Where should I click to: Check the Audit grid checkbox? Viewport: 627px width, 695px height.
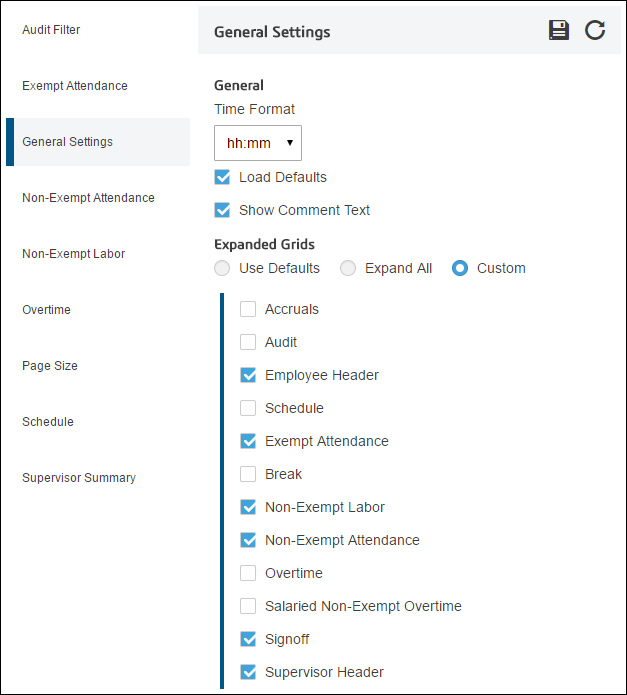click(248, 342)
